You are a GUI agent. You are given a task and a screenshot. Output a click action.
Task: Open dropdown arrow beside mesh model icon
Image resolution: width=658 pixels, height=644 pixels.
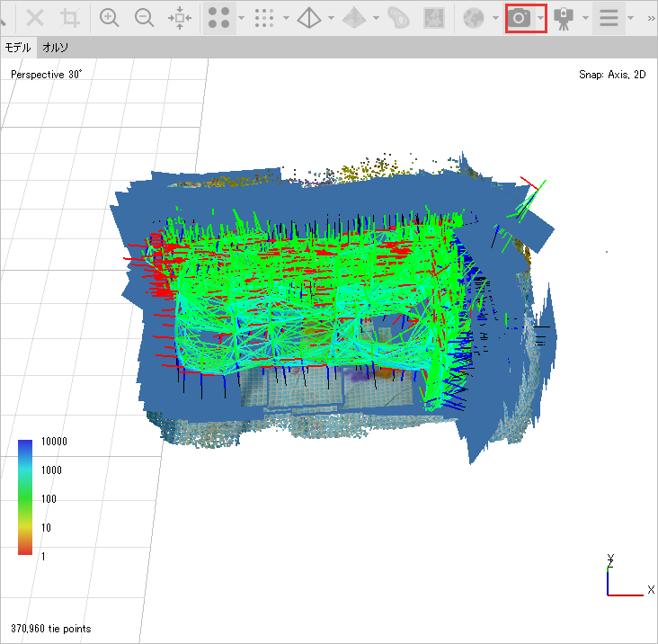tap(331, 18)
